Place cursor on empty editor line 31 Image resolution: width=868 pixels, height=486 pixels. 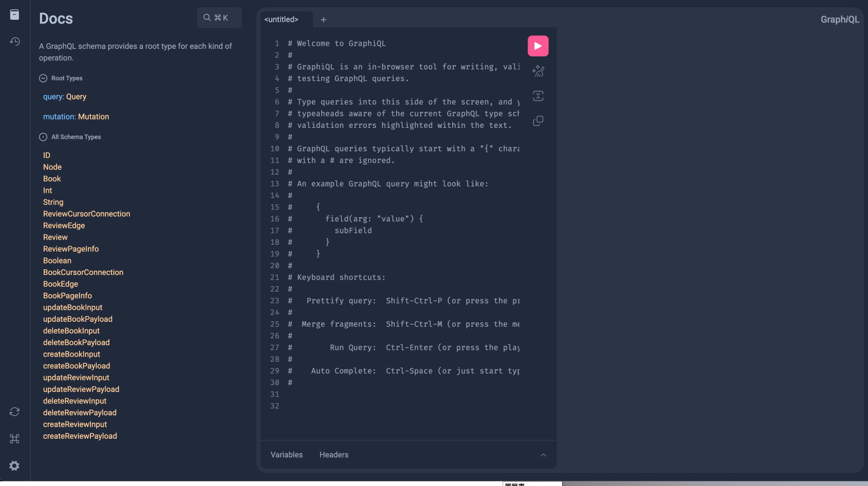click(403, 395)
